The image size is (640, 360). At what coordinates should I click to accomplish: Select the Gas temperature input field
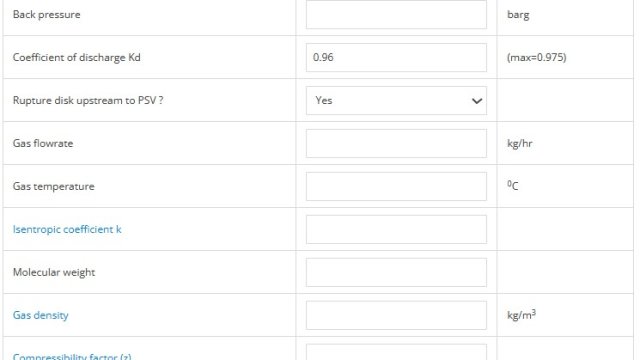click(396, 187)
